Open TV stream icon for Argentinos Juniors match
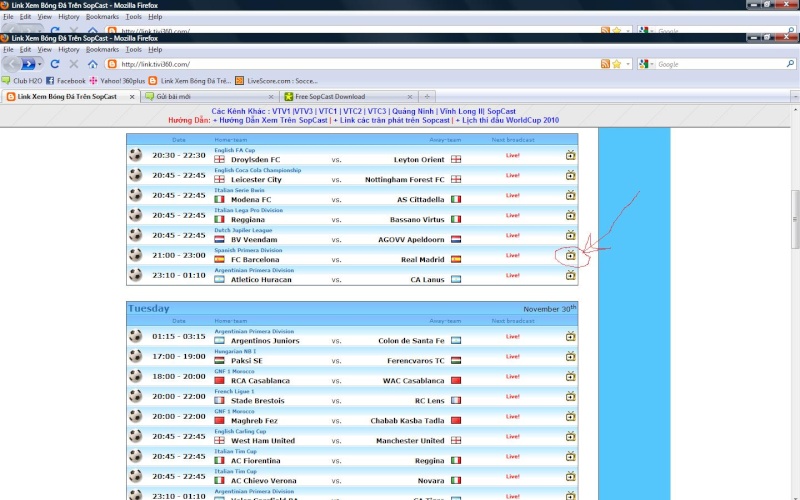 point(570,336)
